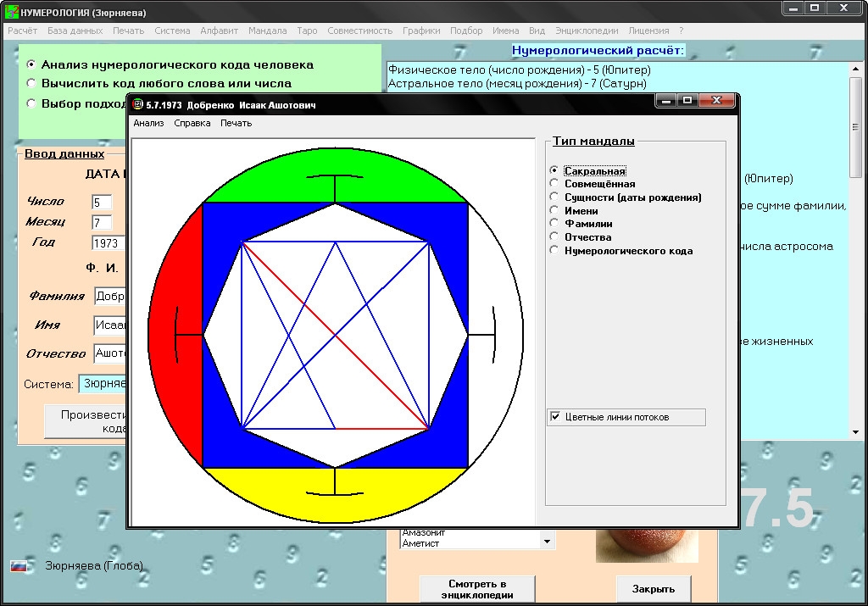Open the Система menu
This screenshot has width=868, height=606.
point(172,31)
